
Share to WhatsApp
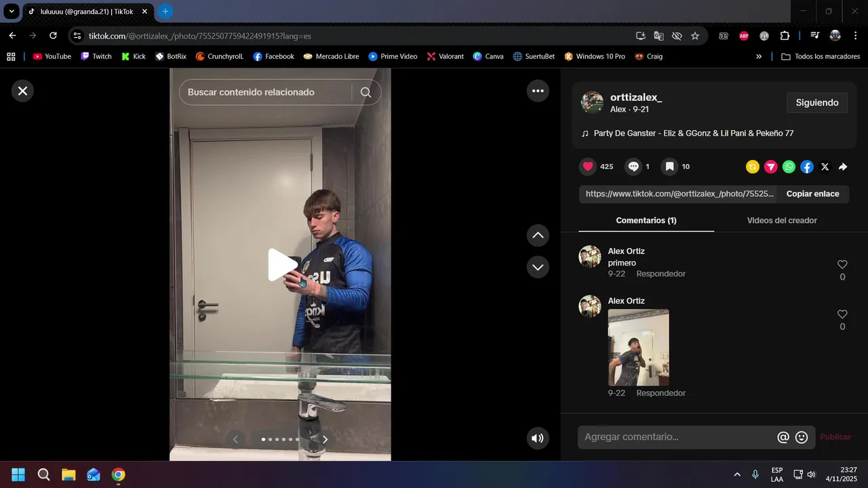tap(789, 167)
